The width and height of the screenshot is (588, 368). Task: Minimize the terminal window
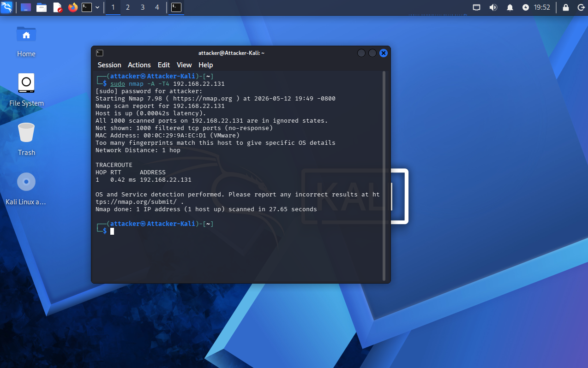tap(361, 53)
